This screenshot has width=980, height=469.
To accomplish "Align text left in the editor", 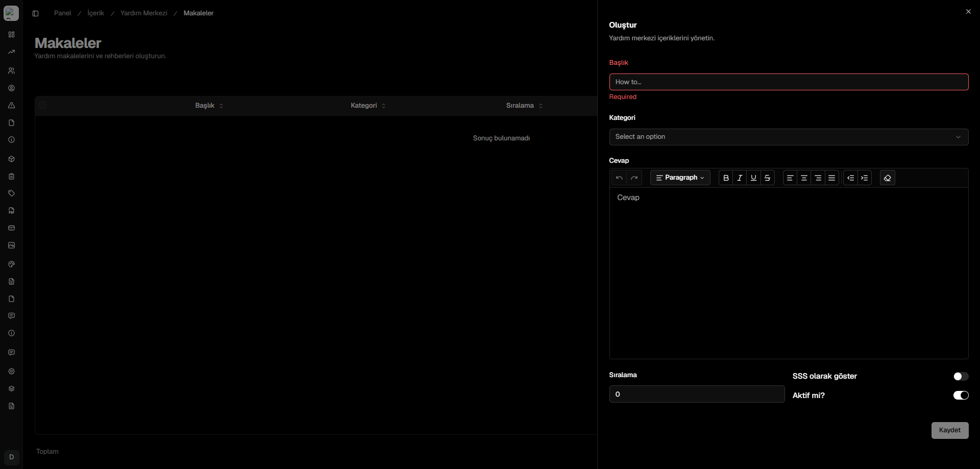I will point(790,178).
